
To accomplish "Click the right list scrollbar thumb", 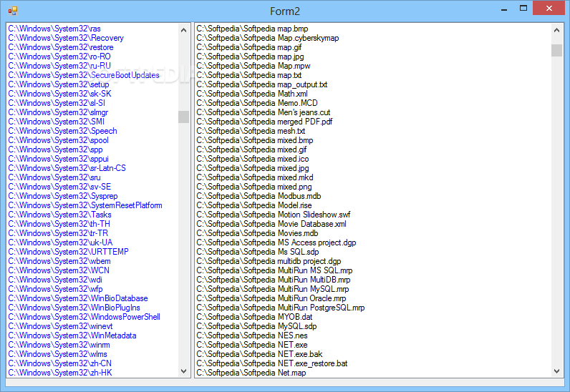I will (556, 51).
